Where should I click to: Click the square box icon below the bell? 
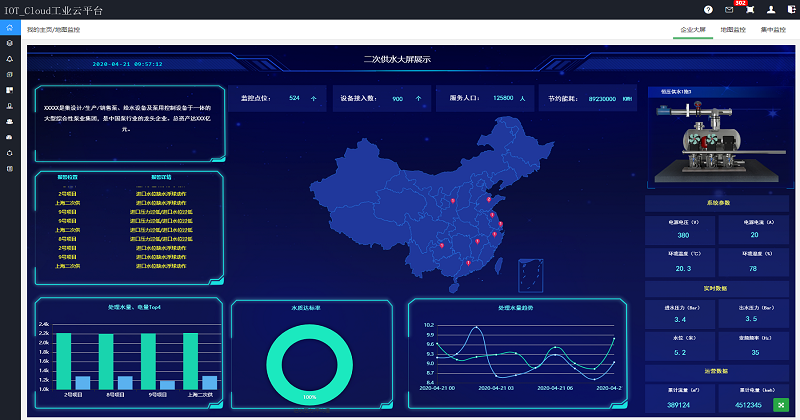10,75
